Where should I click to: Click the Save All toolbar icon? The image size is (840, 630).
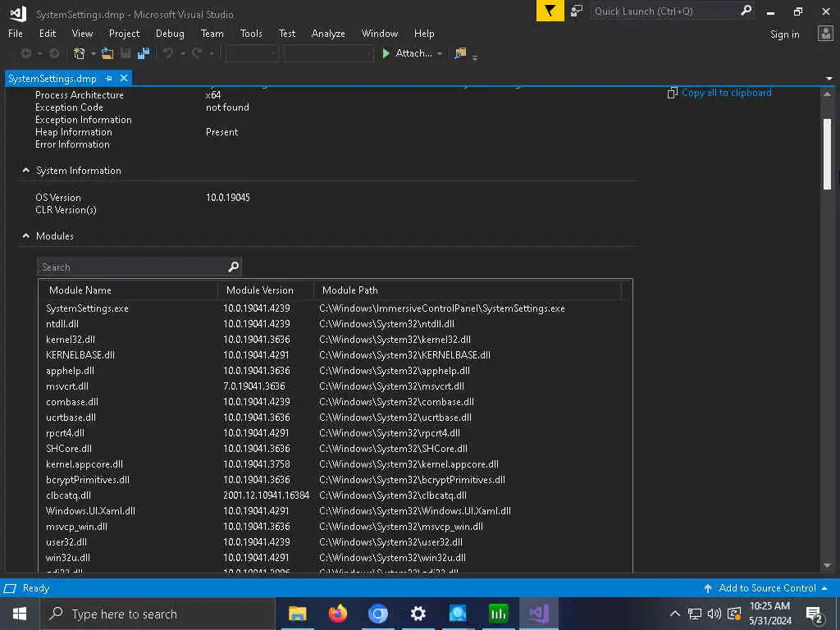pyautogui.click(x=143, y=53)
